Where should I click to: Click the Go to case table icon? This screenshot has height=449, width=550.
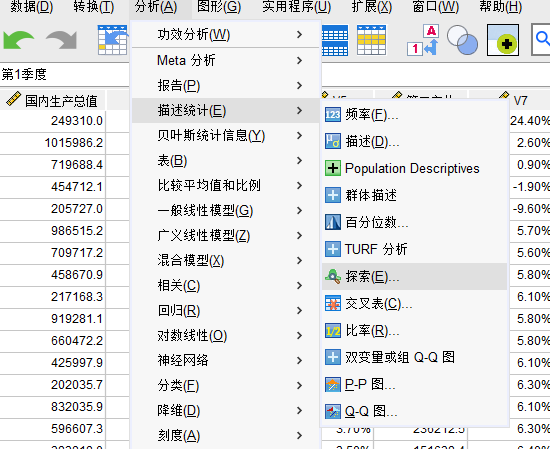[112, 40]
